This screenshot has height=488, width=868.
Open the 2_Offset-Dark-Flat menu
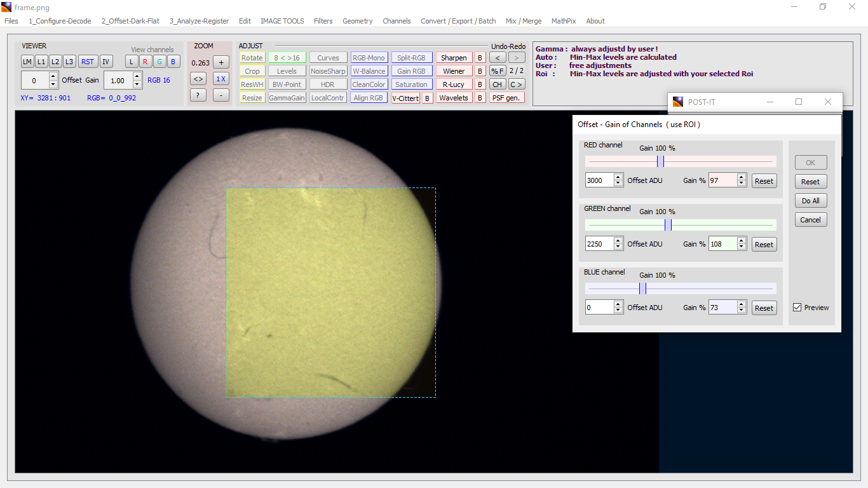point(130,21)
